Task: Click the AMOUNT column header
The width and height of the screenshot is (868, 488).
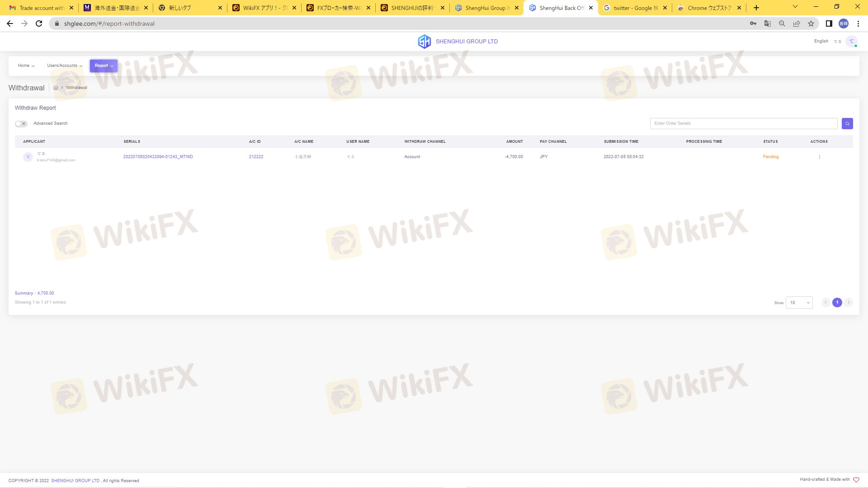Action: [x=514, y=141]
